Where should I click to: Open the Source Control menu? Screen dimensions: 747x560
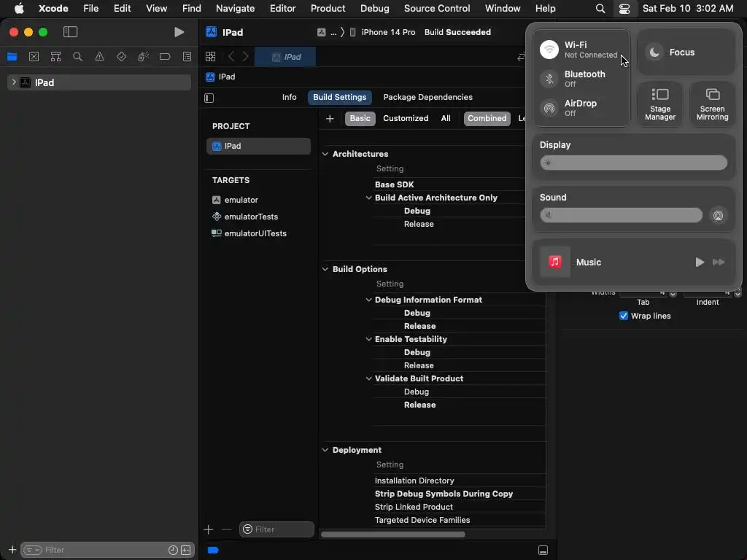(x=437, y=9)
